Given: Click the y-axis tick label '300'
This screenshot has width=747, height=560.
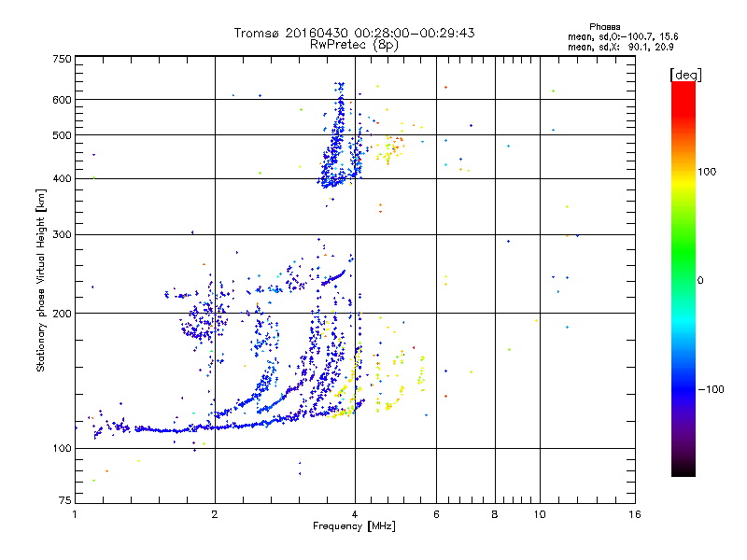Looking at the screenshot, I should (62, 235).
